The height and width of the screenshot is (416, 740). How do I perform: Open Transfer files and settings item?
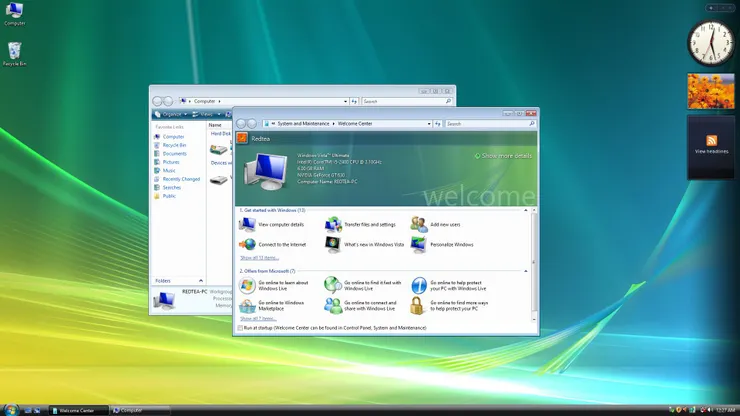[x=361, y=225]
